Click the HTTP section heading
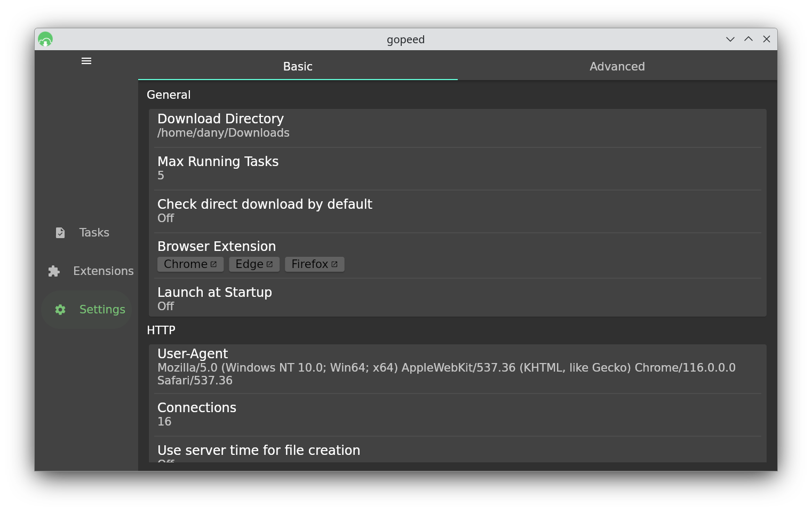Viewport: 812px width, 512px height. point(161,330)
